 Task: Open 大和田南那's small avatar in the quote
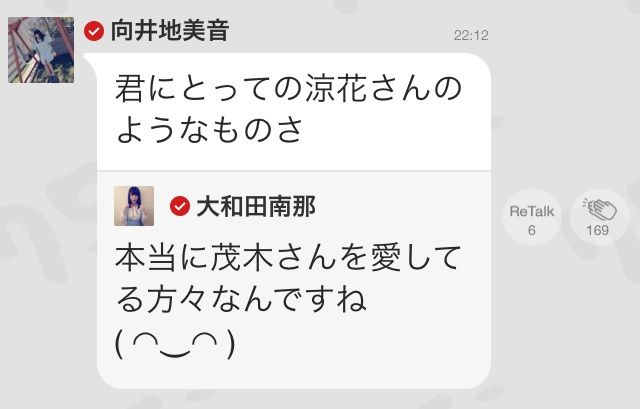[x=134, y=206]
